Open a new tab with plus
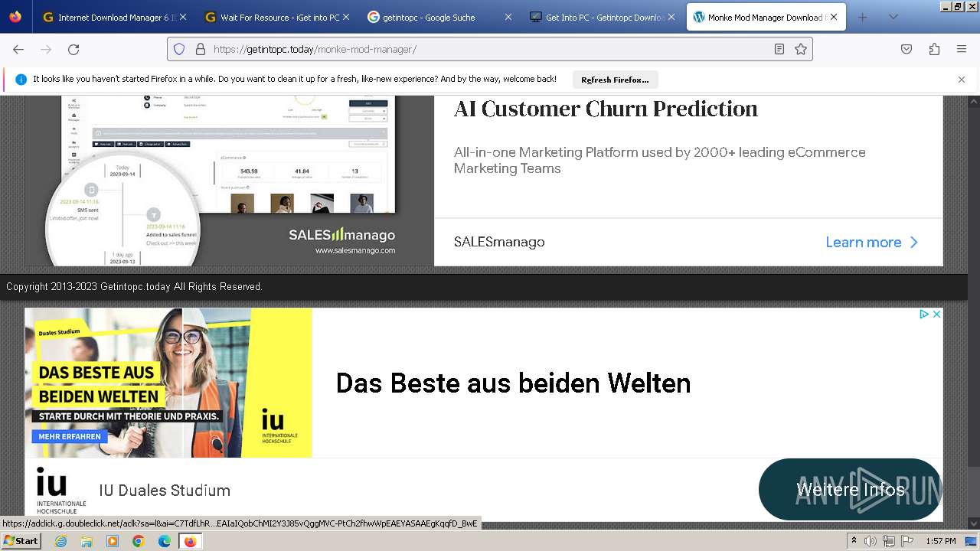Screen dimensions: 980x551 [x=862, y=17]
